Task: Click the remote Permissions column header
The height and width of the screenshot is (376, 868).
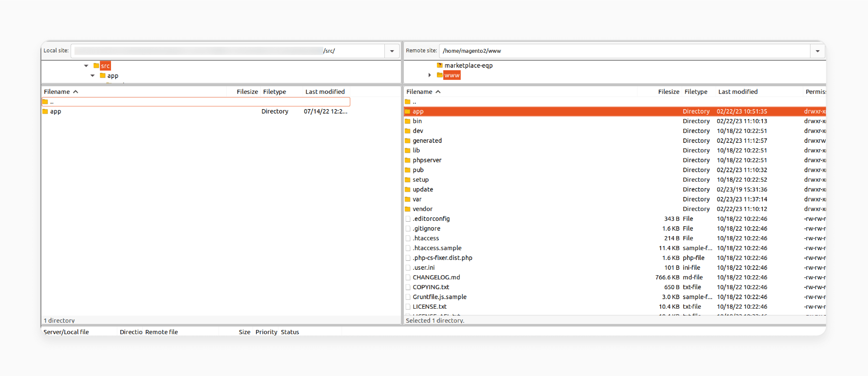Action: (x=815, y=92)
